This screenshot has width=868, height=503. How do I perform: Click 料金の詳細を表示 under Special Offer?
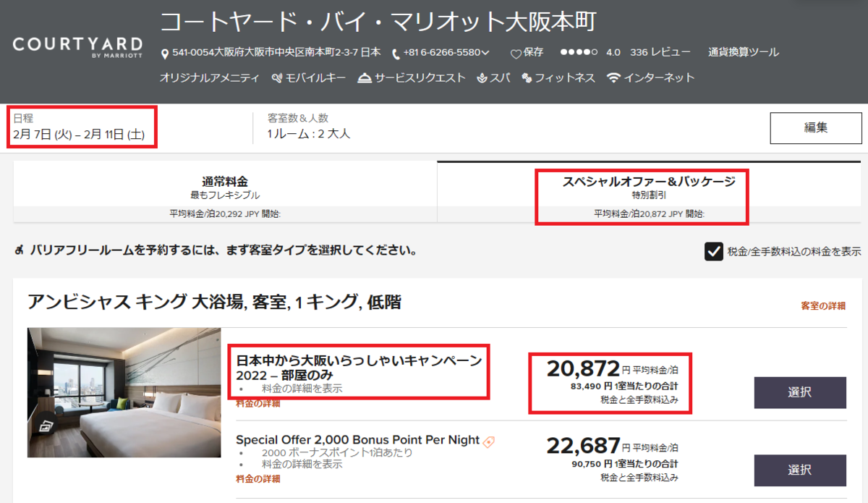pyautogui.click(x=302, y=464)
